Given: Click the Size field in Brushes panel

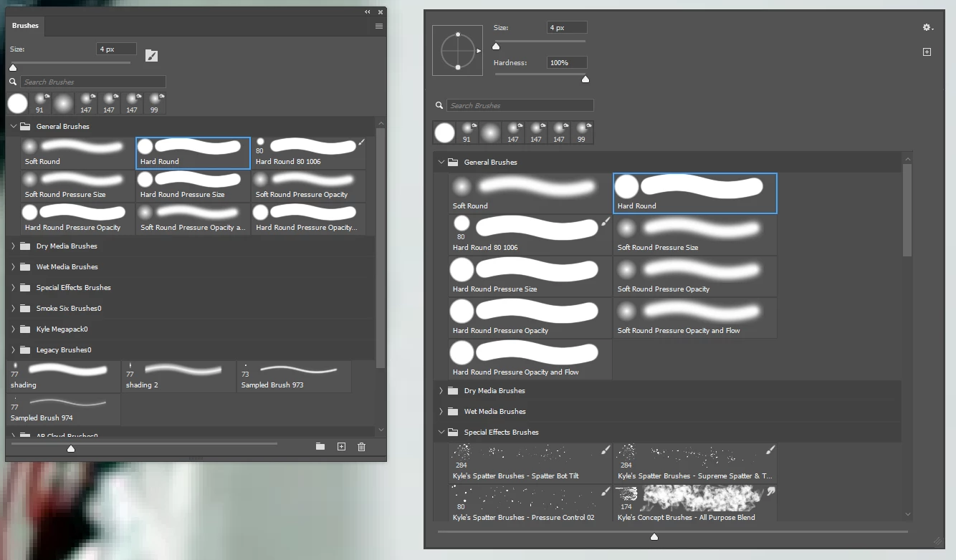Looking at the screenshot, I should tap(116, 49).
